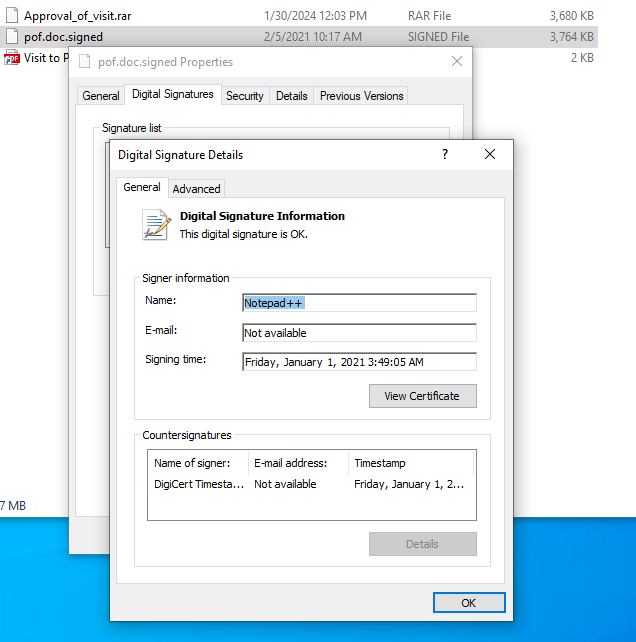Click the PDF icon of Visit file
Image resolution: width=636 pixels, height=642 pixels.
coord(12,58)
